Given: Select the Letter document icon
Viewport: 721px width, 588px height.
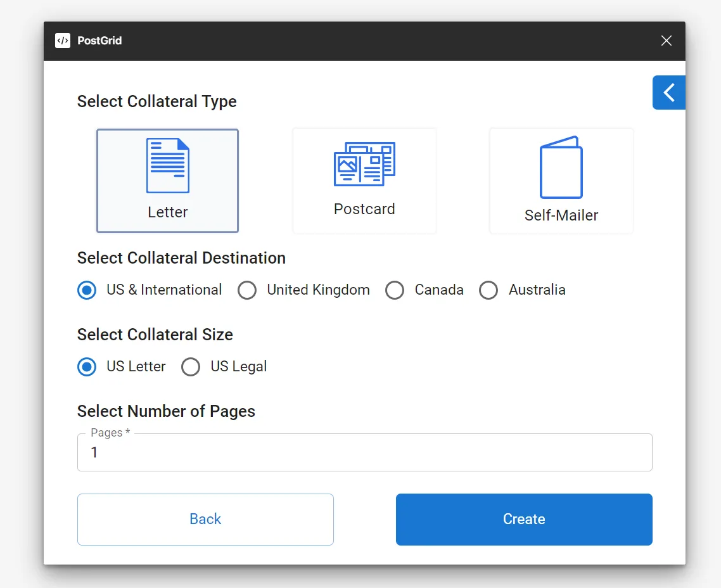Looking at the screenshot, I should (x=167, y=164).
